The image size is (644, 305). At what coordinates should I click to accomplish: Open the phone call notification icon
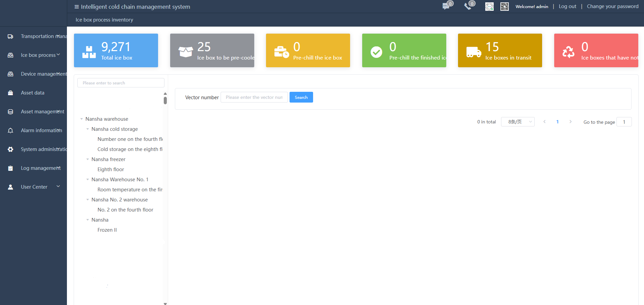[468, 6]
